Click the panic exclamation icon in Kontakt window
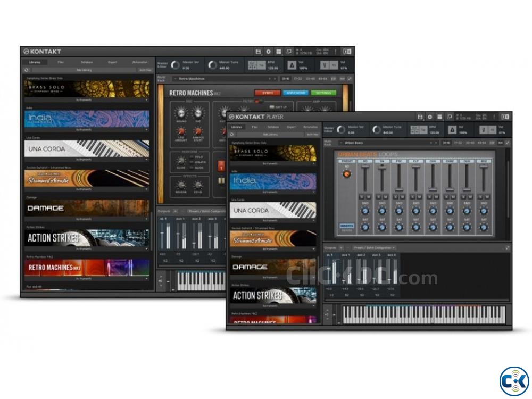 pyautogui.click(x=336, y=52)
